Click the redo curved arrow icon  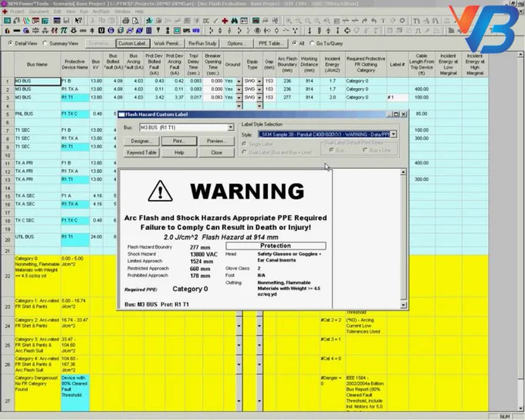[x=364, y=21]
